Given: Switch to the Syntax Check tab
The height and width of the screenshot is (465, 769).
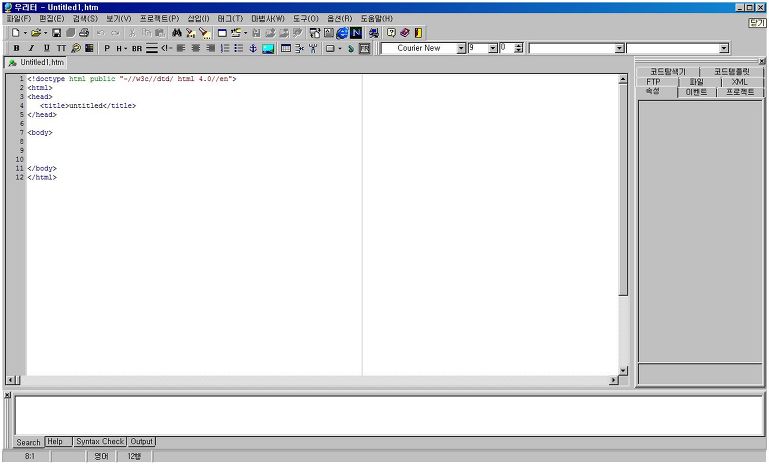Looking at the screenshot, I should [99, 441].
